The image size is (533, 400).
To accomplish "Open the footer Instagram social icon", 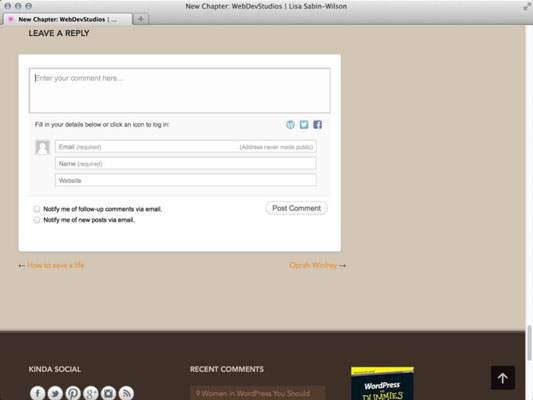I will tap(108, 393).
